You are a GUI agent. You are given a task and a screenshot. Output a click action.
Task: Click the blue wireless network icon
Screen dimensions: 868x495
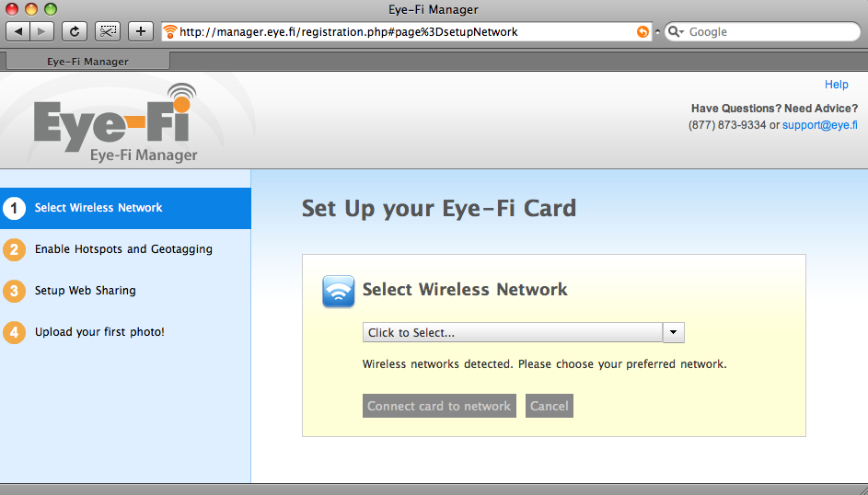[338, 291]
